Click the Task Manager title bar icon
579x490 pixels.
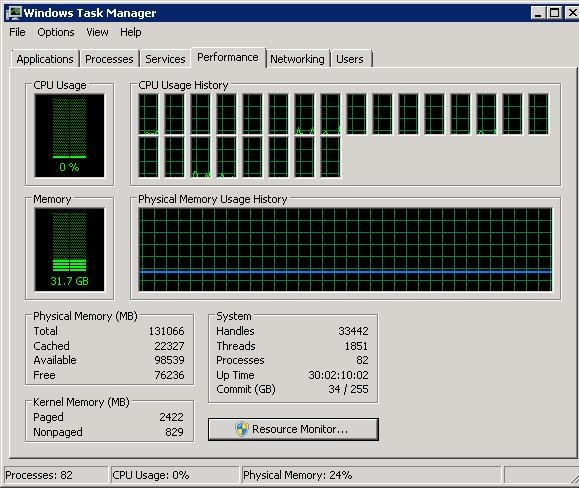click(14, 13)
